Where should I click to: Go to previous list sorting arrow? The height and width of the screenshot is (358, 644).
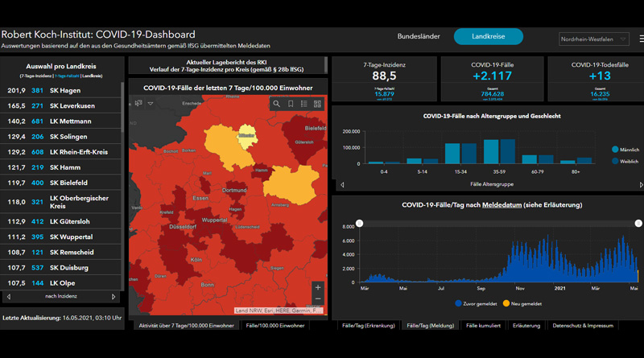[9, 296]
